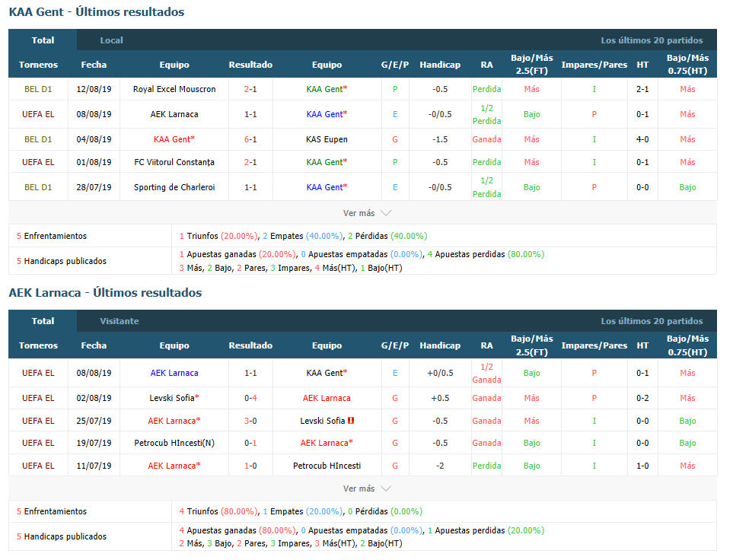Switch to the Local tab
Screen dimensions: 733x560
(111, 40)
